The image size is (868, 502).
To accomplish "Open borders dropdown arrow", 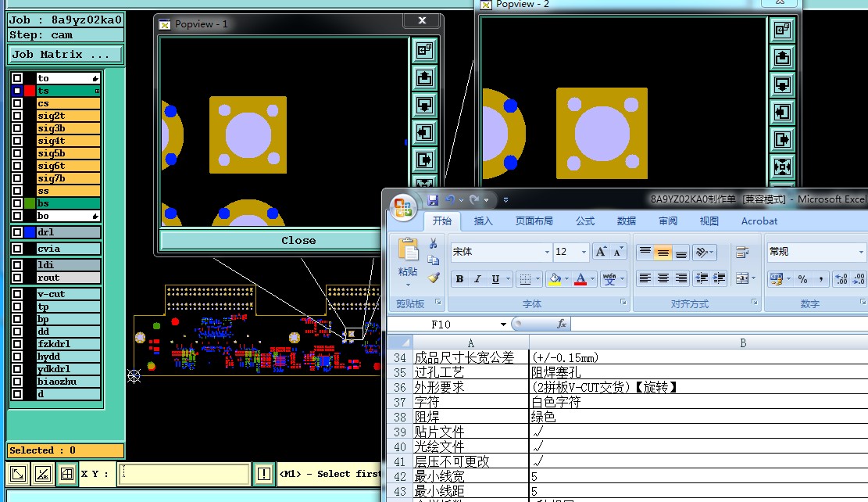I will (538, 279).
